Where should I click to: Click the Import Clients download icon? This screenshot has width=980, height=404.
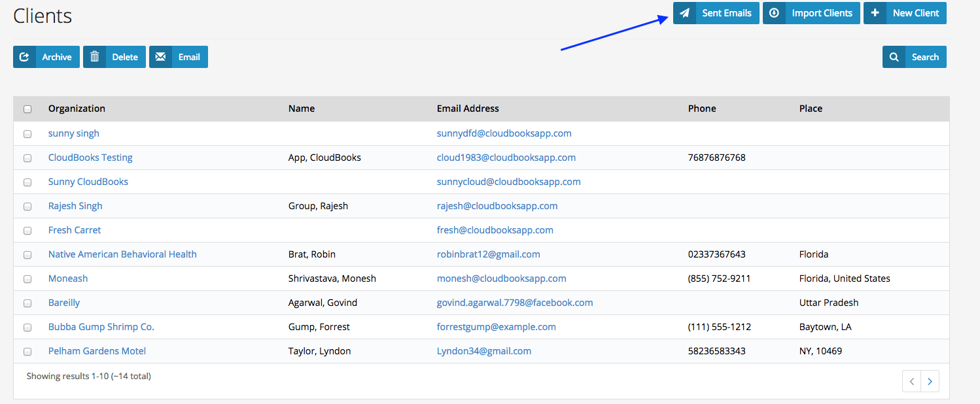coord(774,13)
